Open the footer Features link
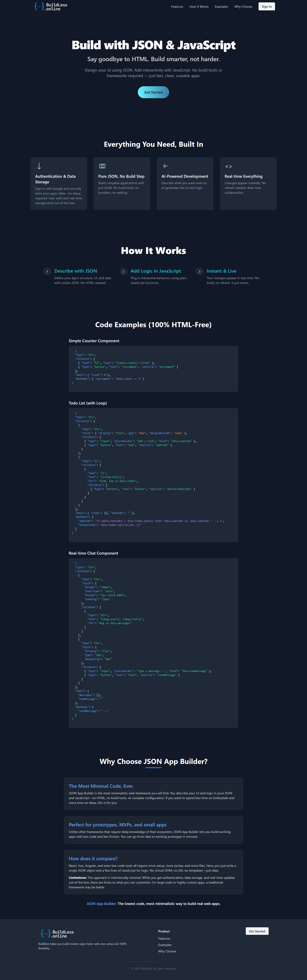This screenshot has height=980, width=307. [164, 938]
